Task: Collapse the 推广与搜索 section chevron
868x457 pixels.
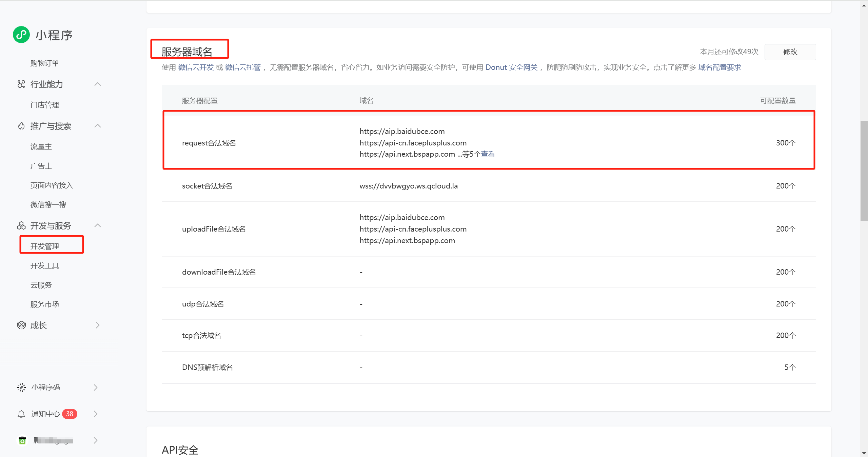Action: point(98,126)
